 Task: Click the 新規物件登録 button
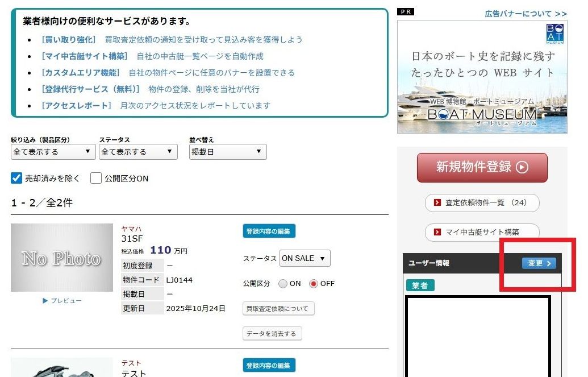tap(482, 167)
